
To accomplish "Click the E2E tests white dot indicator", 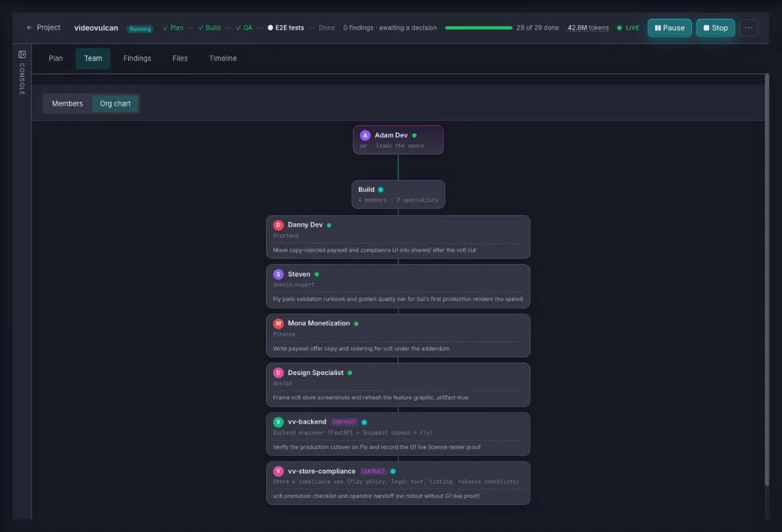I will 270,28.
